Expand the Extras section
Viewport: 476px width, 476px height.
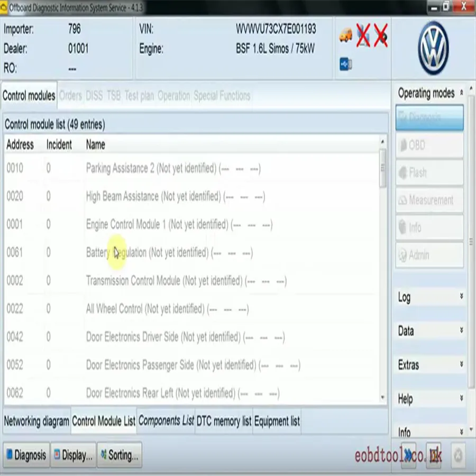pos(461,364)
